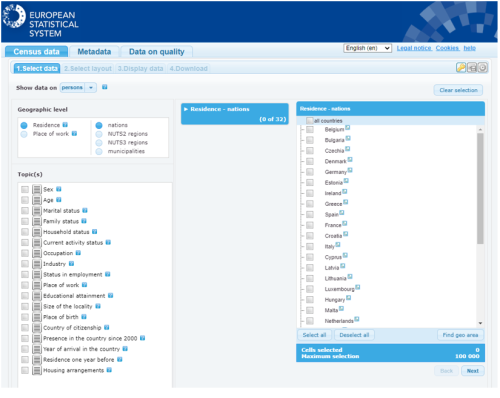Viewport: 500px width, 398px height.
Task: Open the Data on quality tab
Action: point(156,52)
